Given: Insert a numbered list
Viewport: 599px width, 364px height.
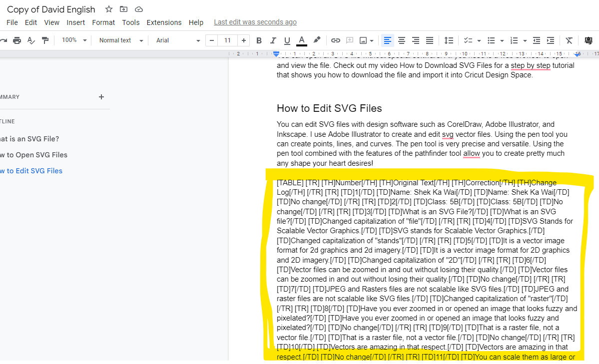Looking at the screenshot, I should click(x=514, y=40).
